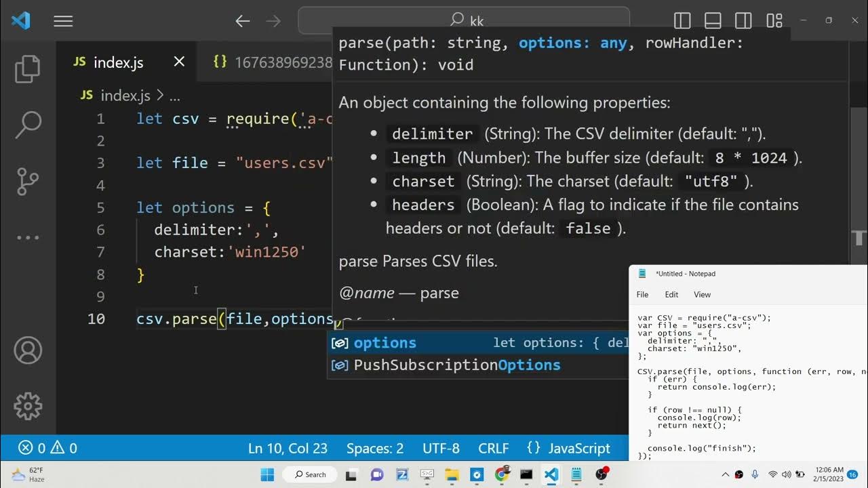Open Notepad's Edit menu

point(671,294)
